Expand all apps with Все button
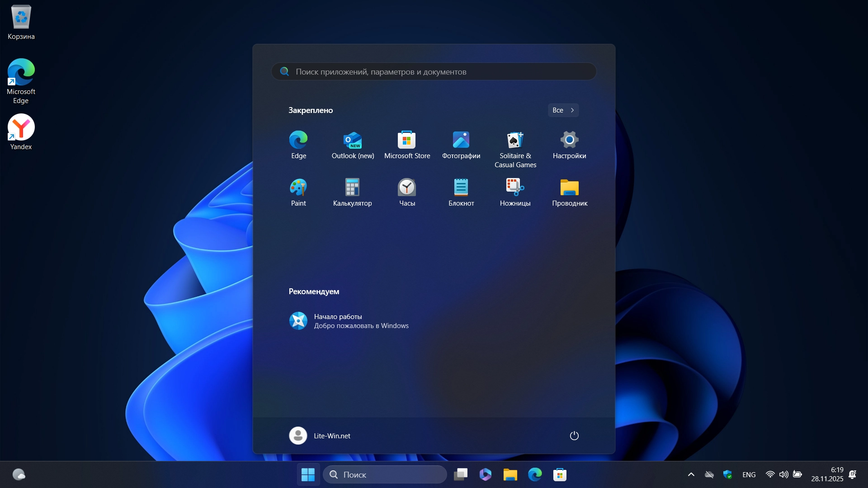The width and height of the screenshot is (868, 488). (563, 110)
